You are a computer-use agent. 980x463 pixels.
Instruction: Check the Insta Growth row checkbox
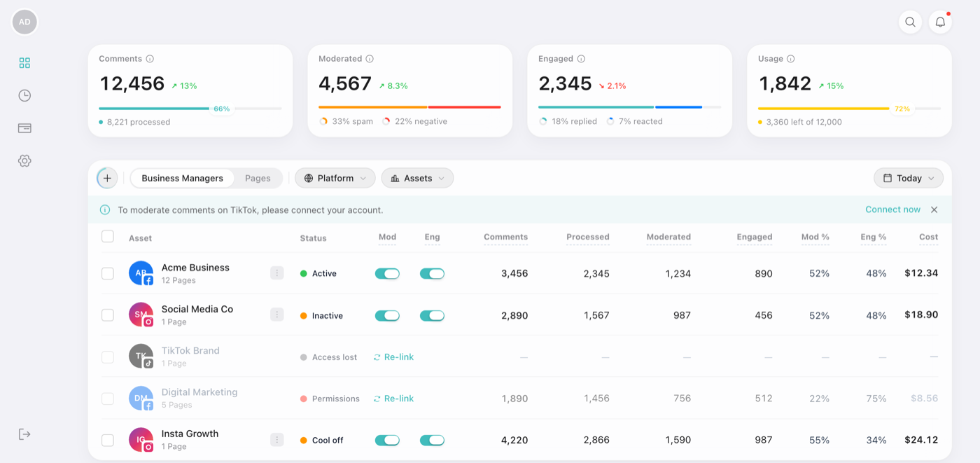point(108,440)
